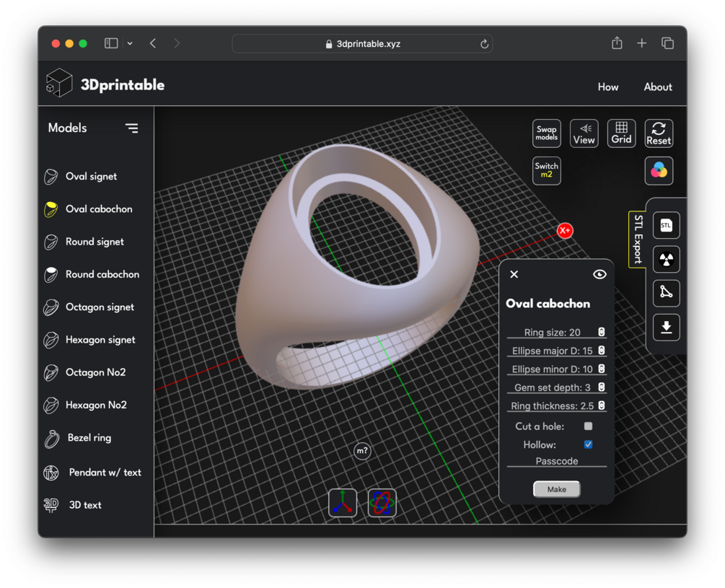Viewport: 725px width, 588px height.
Task: Click the Gem set depth: 3 field
Action: tap(557, 387)
